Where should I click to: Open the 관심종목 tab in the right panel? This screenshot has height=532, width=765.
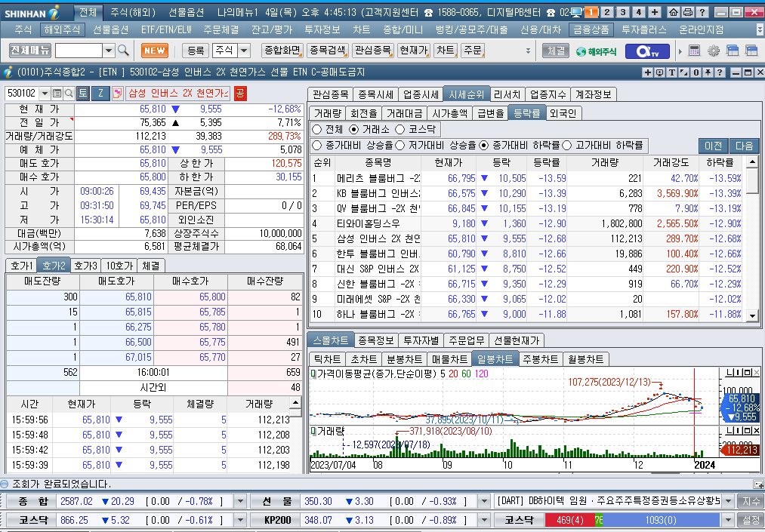coord(330,94)
